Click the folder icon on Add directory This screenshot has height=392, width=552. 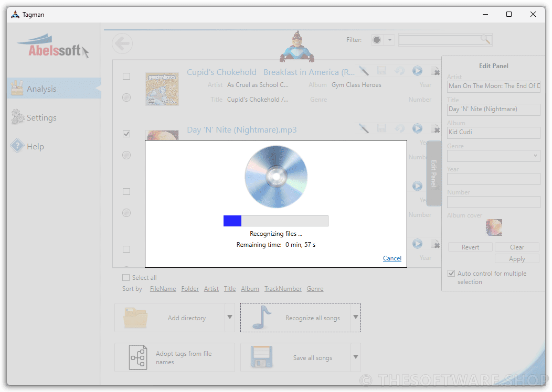[135, 318]
